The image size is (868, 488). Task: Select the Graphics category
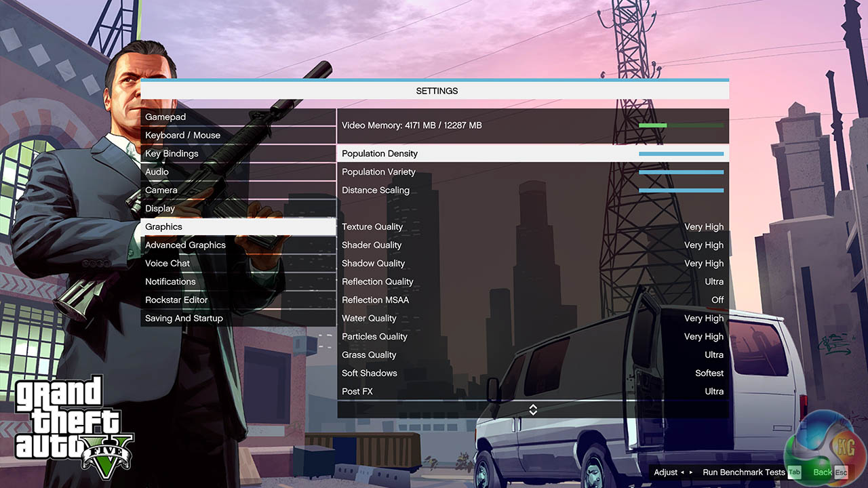tap(238, 227)
